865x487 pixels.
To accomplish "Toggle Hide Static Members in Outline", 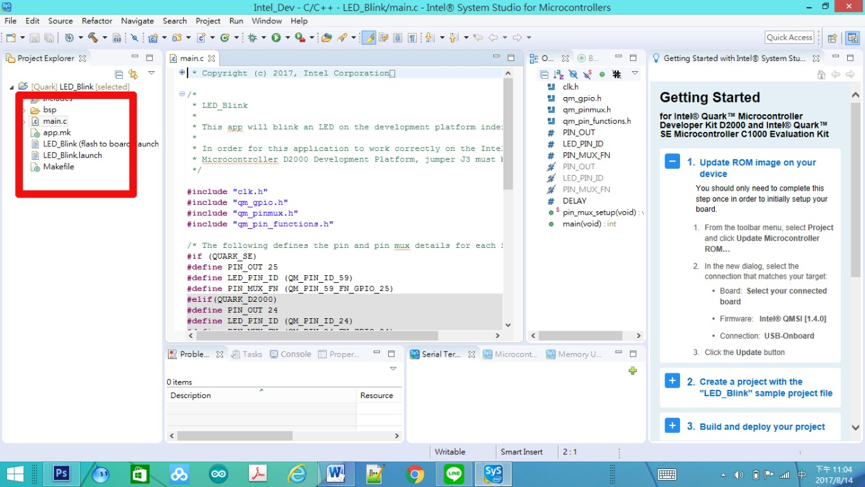I will 588,74.
